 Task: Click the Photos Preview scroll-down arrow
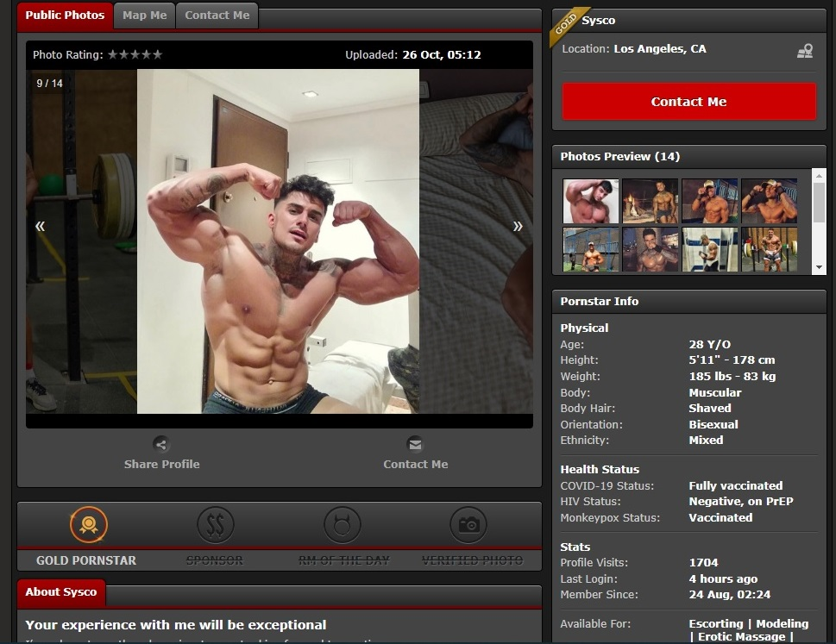[x=819, y=267]
